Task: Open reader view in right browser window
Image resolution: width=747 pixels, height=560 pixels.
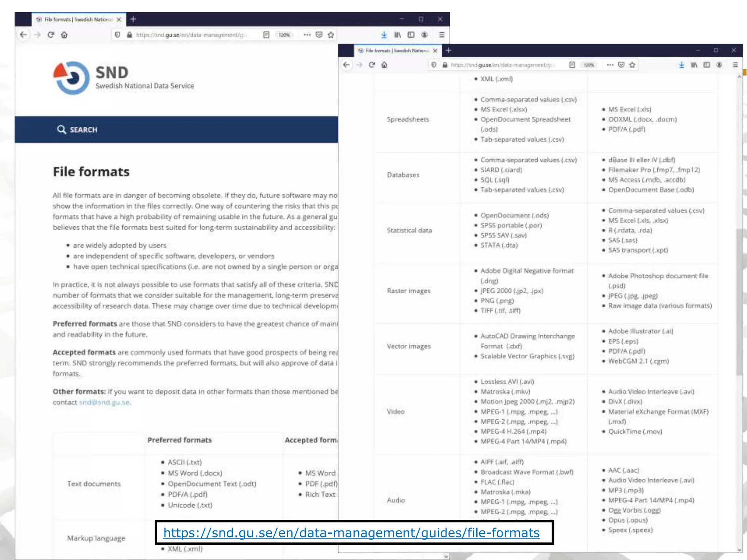Action: point(572,65)
